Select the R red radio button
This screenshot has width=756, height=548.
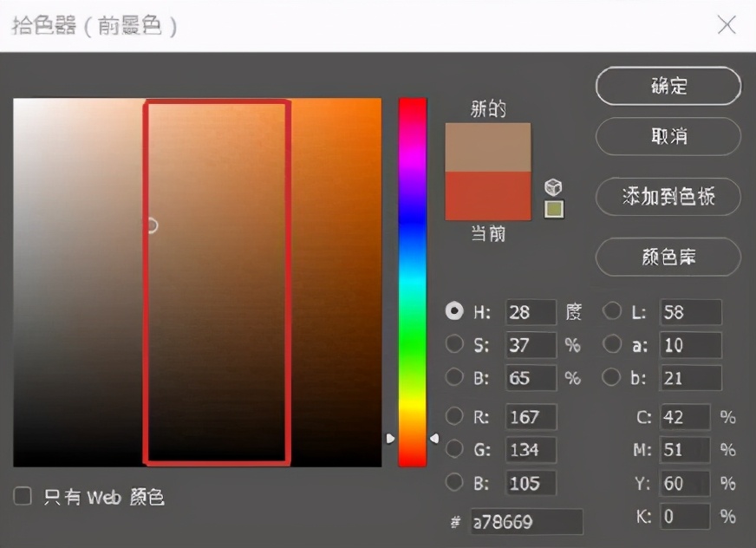454,416
